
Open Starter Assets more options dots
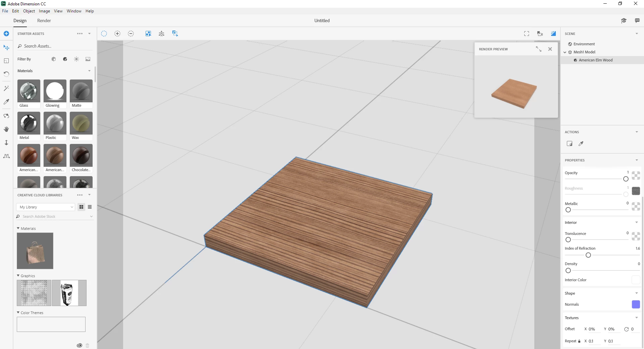(80, 34)
